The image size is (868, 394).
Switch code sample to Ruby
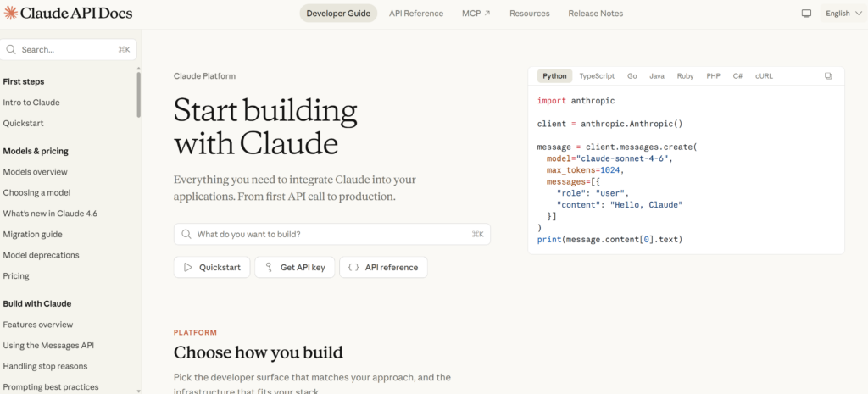[x=685, y=76]
